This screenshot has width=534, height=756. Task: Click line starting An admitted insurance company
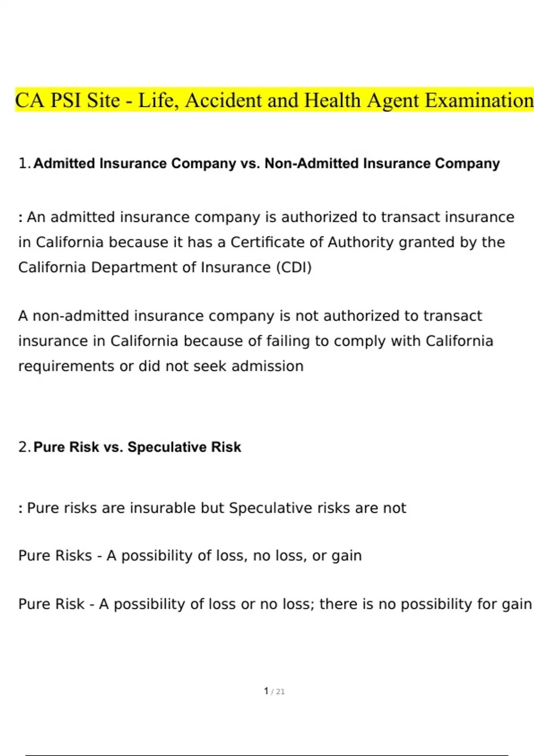pos(266,217)
